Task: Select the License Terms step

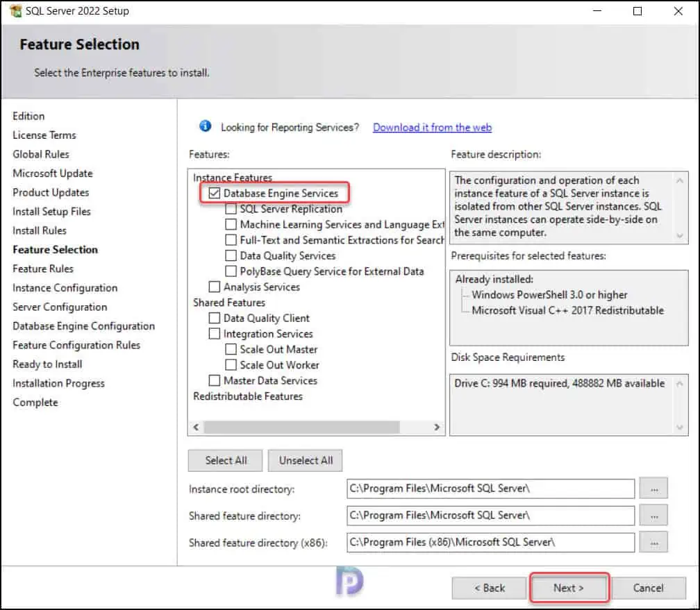Action: (44, 135)
